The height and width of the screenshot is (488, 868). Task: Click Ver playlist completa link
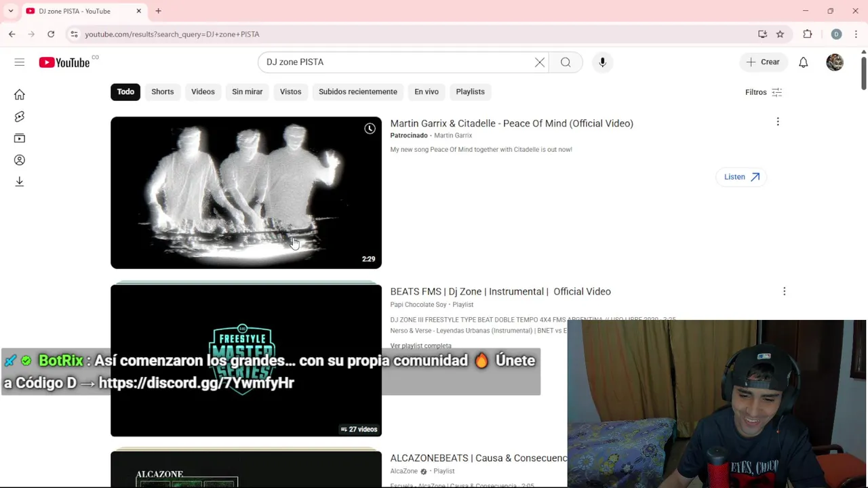point(420,346)
